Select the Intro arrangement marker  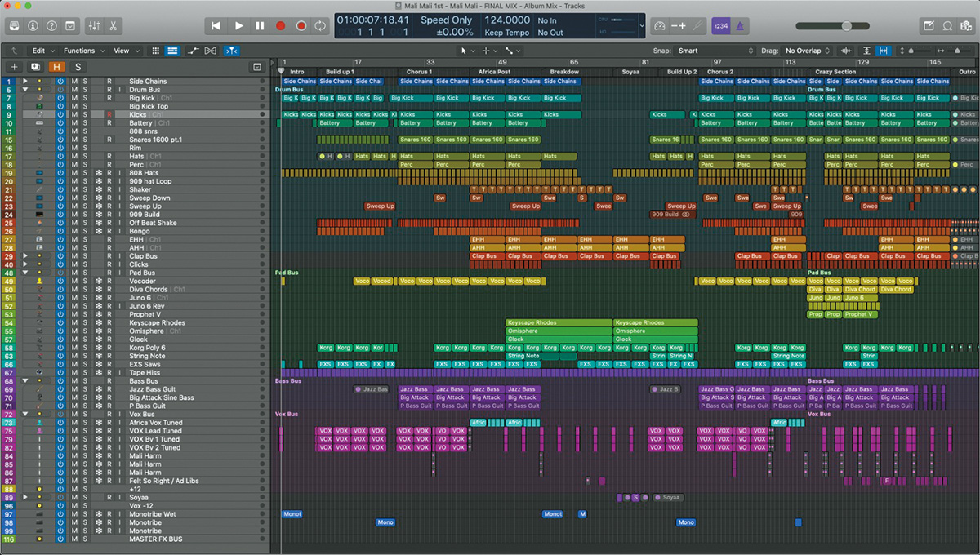[297, 72]
